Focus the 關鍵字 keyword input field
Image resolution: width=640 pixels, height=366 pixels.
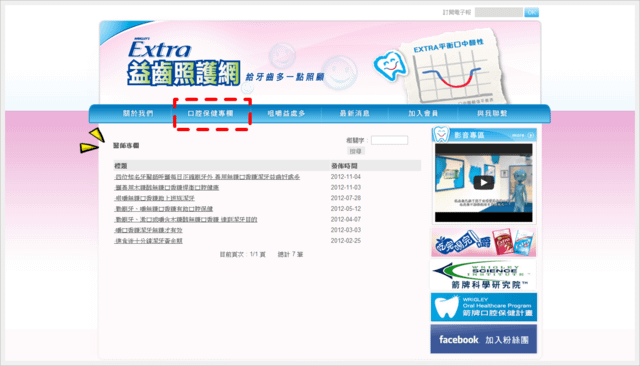tap(389, 140)
